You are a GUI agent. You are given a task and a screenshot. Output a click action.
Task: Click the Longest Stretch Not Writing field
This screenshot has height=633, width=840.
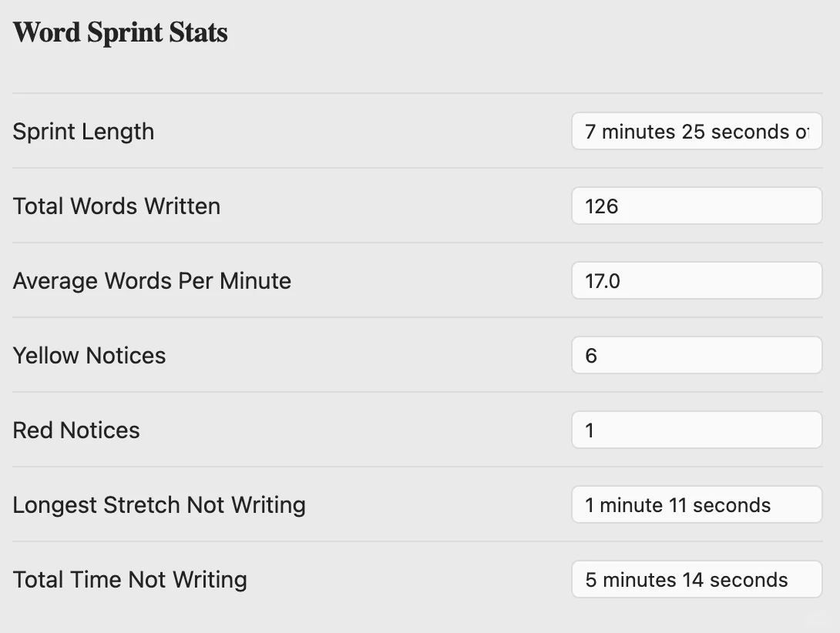(697, 505)
